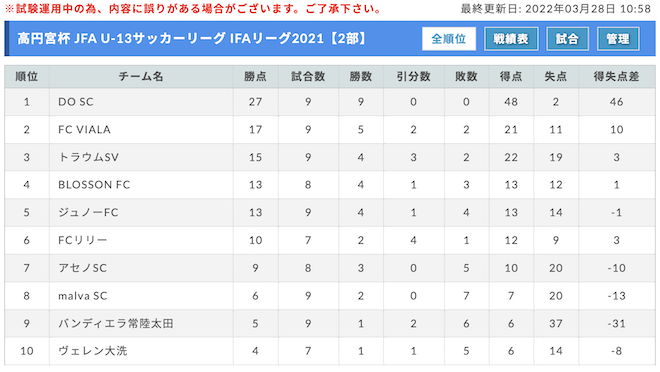Click the league title 高円宮杯 JFA U-13 heading
This screenshot has height=372, width=660.
coord(193,39)
